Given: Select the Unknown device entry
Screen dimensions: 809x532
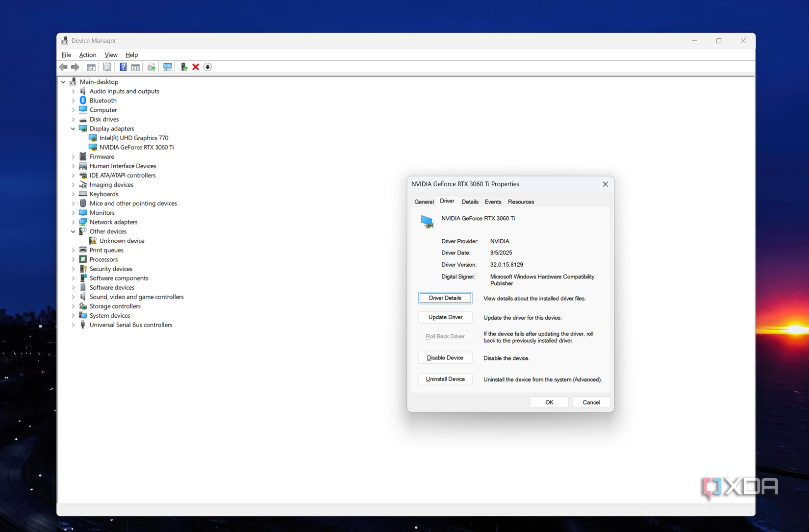Looking at the screenshot, I should click(x=122, y=241).
